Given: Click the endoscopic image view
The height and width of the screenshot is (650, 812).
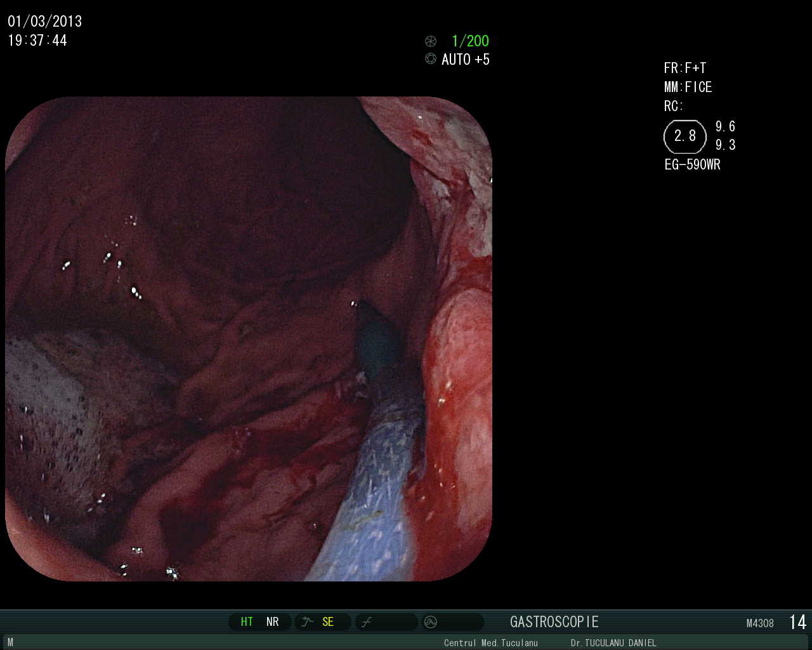Looking at the screenshot, I should click(x=249, y=339).
